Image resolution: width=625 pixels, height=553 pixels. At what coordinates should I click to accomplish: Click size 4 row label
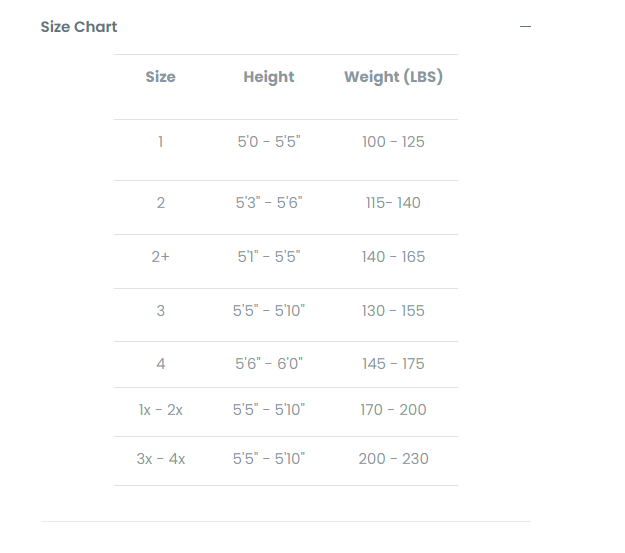click(x=160, y=364)
